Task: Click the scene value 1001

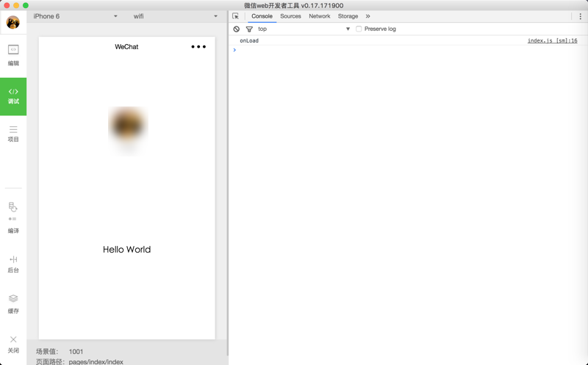Action: point(76,352)
